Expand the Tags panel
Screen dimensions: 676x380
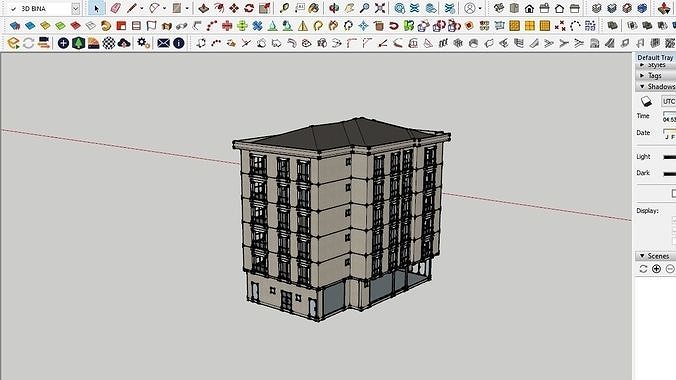point(655,75)
